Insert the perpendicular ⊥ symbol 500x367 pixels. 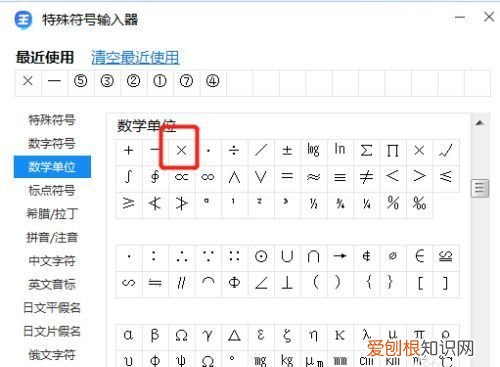coord(287,283)
